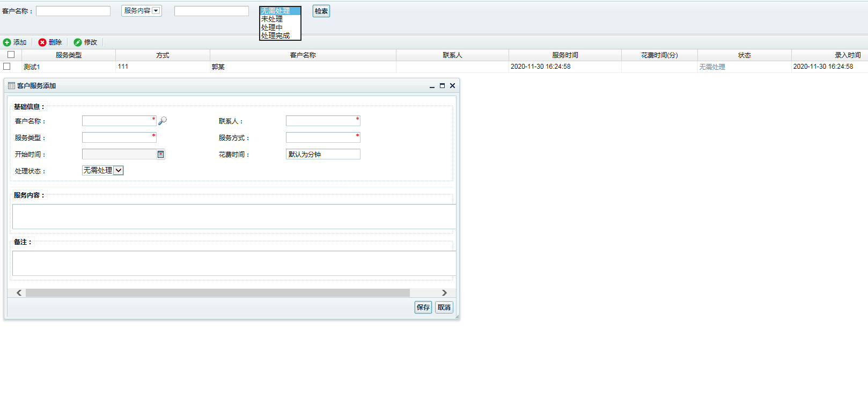Select 处理完成 in status list
The image size is (868, 394).
(x=279, y=35)
